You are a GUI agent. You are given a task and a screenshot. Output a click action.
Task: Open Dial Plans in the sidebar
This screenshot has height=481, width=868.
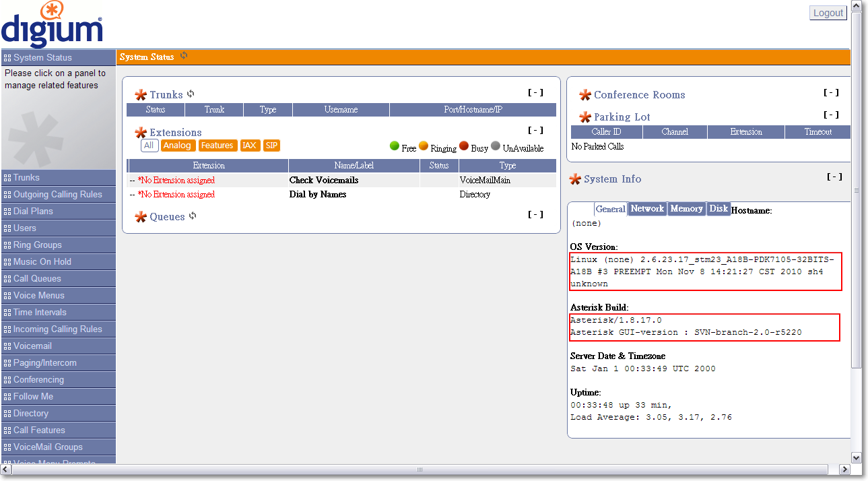point(58,211)
